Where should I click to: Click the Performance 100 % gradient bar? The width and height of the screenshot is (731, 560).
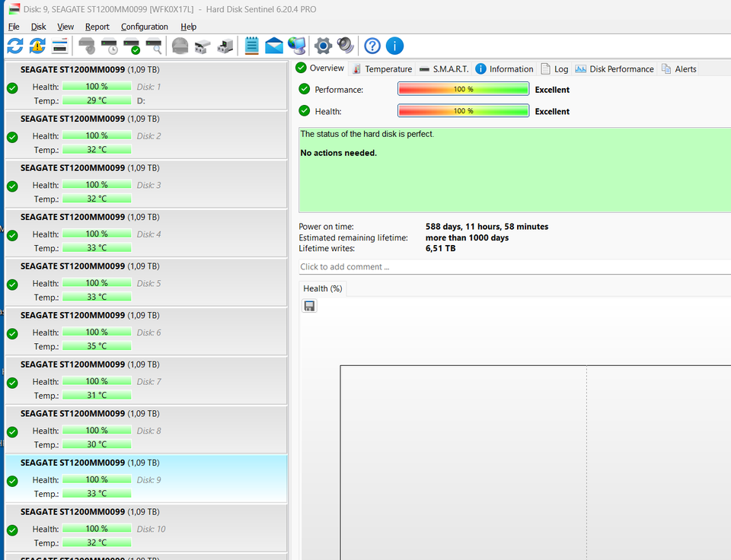[463, 89]
